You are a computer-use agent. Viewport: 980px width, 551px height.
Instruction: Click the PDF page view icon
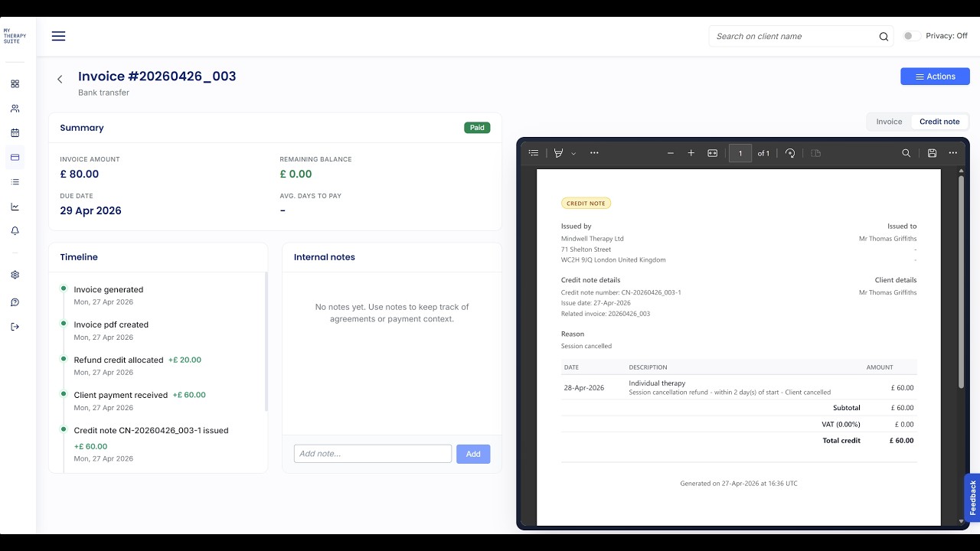click(816, 153)
